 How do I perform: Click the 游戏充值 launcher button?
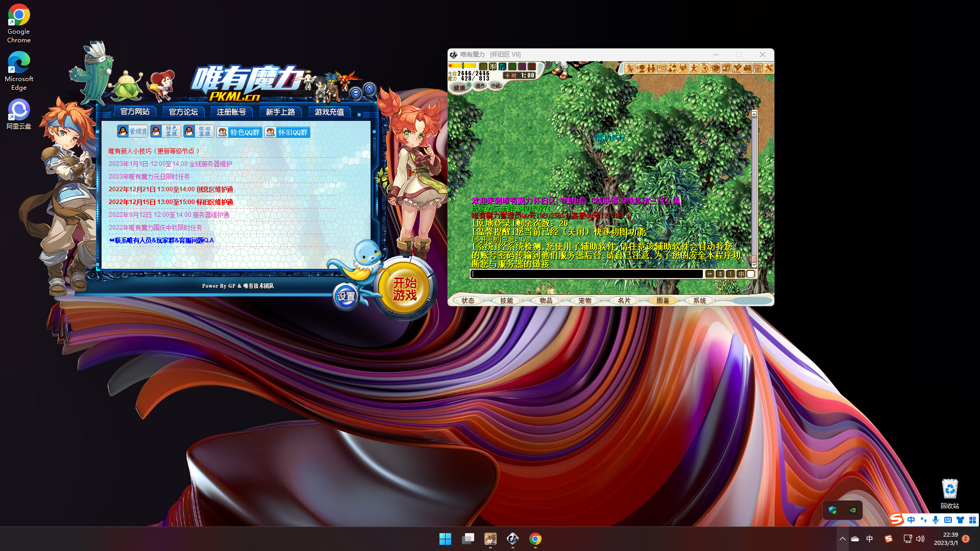pos(329,112)
